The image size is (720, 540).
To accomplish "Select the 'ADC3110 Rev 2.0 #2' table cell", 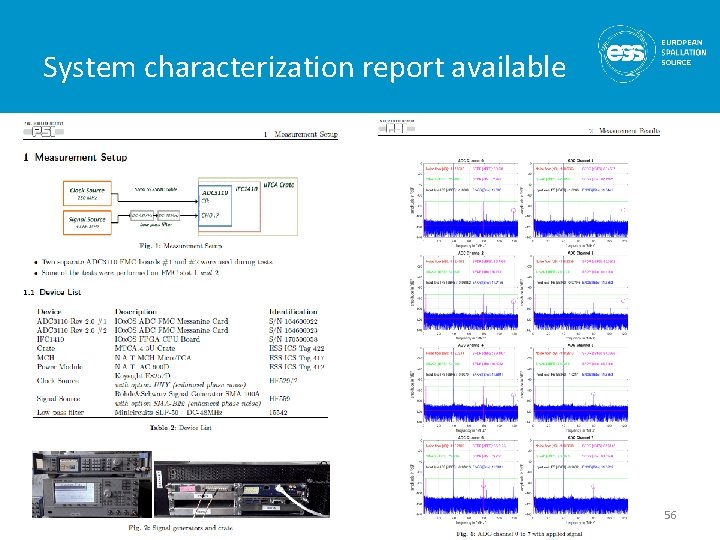I will click(x=72, y=330).
